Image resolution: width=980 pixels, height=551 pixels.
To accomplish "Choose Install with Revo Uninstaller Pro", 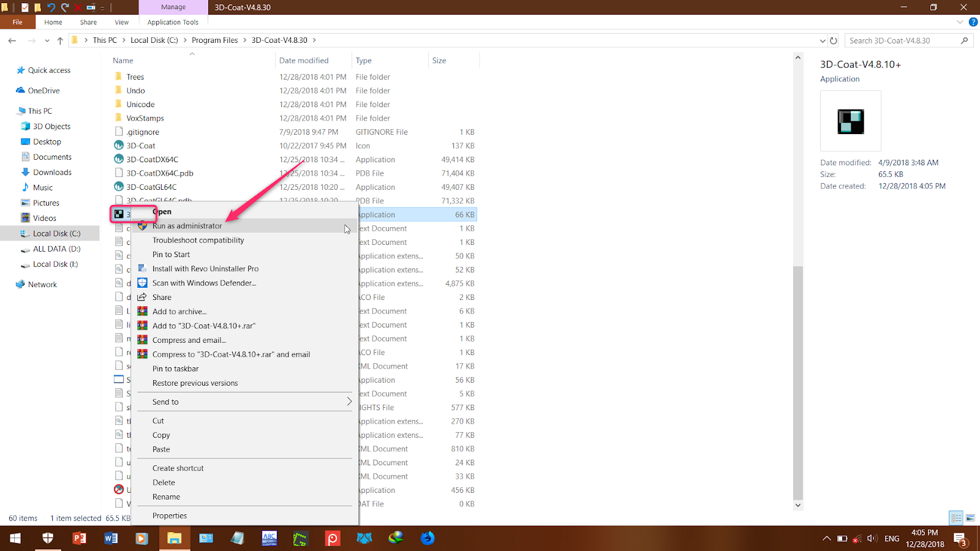I will tap(244, 269).
